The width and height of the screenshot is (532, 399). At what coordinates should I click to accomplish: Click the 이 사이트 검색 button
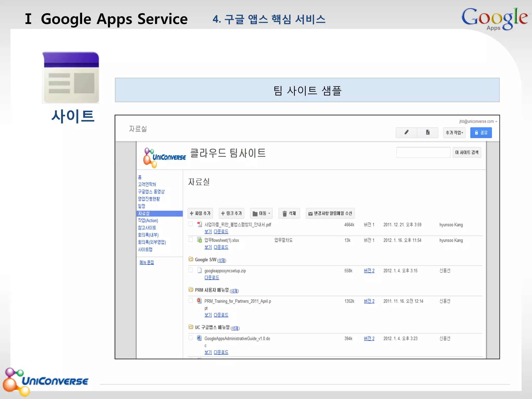point(467,152)
